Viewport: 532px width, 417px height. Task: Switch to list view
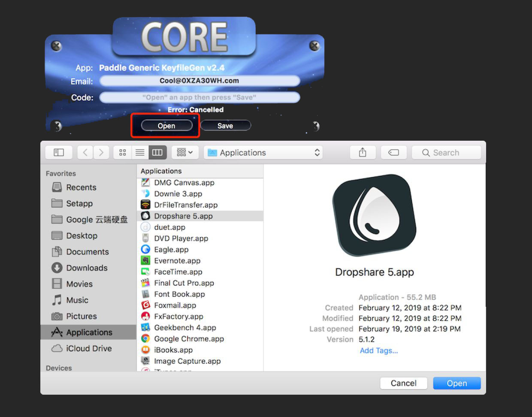[x=140, y=152]
